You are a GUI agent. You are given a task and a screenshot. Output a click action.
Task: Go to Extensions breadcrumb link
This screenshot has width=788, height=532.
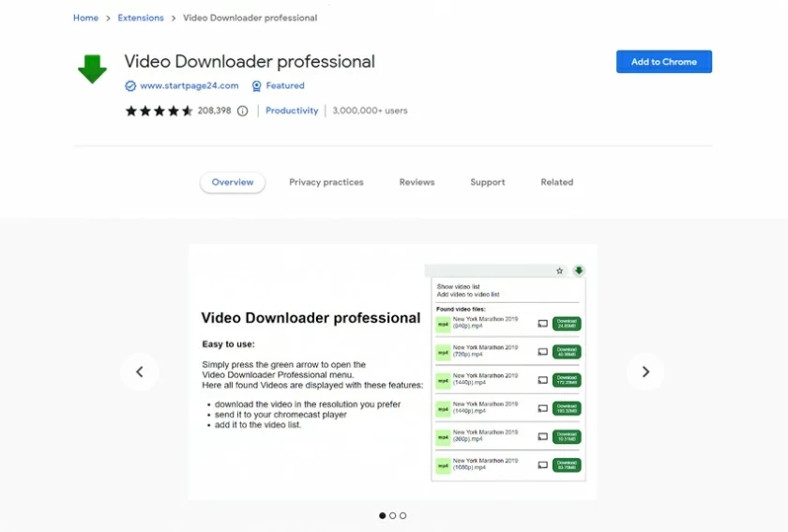141,18
